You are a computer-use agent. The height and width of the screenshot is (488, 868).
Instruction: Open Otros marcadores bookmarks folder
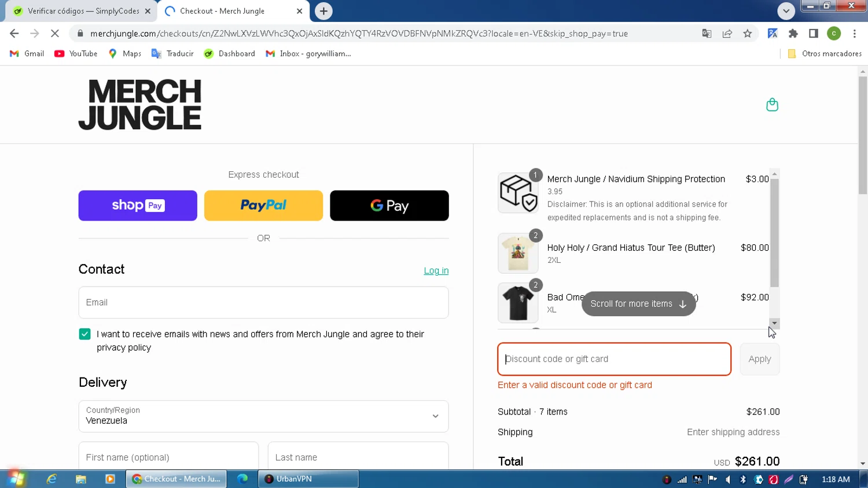tap(825, 53)
